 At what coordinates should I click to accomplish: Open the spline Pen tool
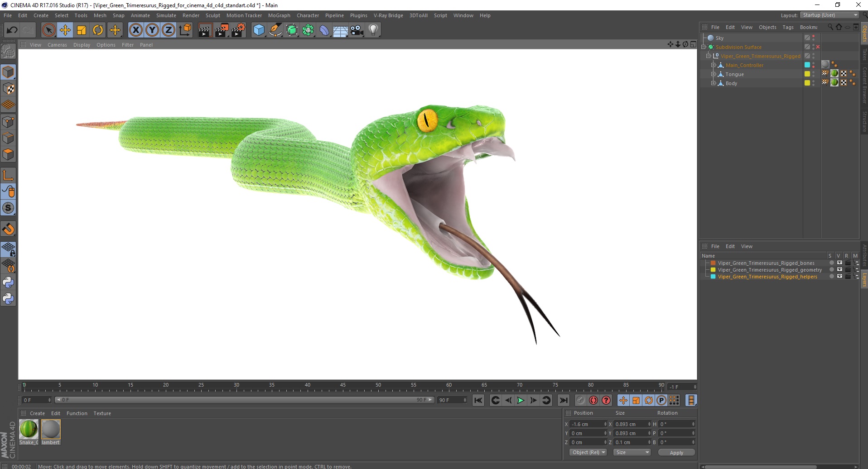(x=275, y=30)
